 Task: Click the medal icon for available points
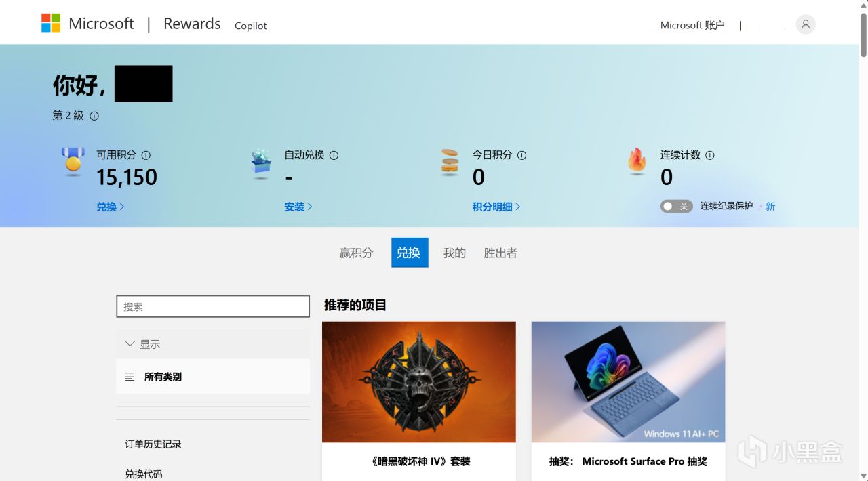pos(73,162)
